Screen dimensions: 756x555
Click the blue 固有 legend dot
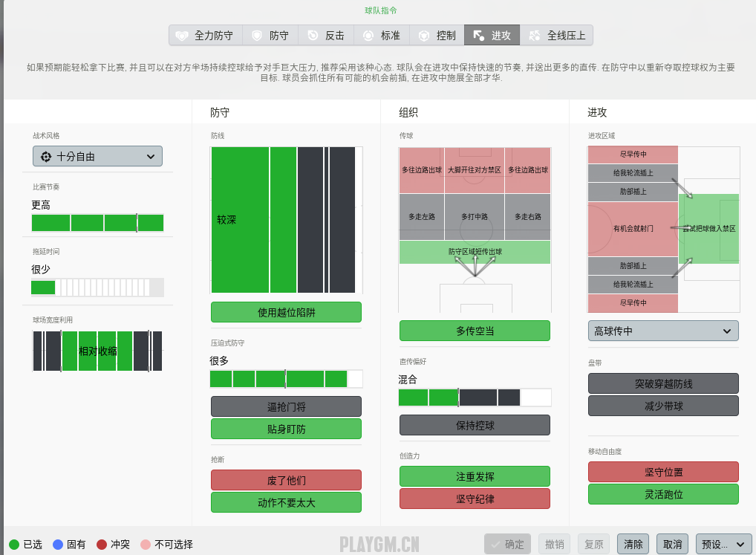(x=58, y=545)
